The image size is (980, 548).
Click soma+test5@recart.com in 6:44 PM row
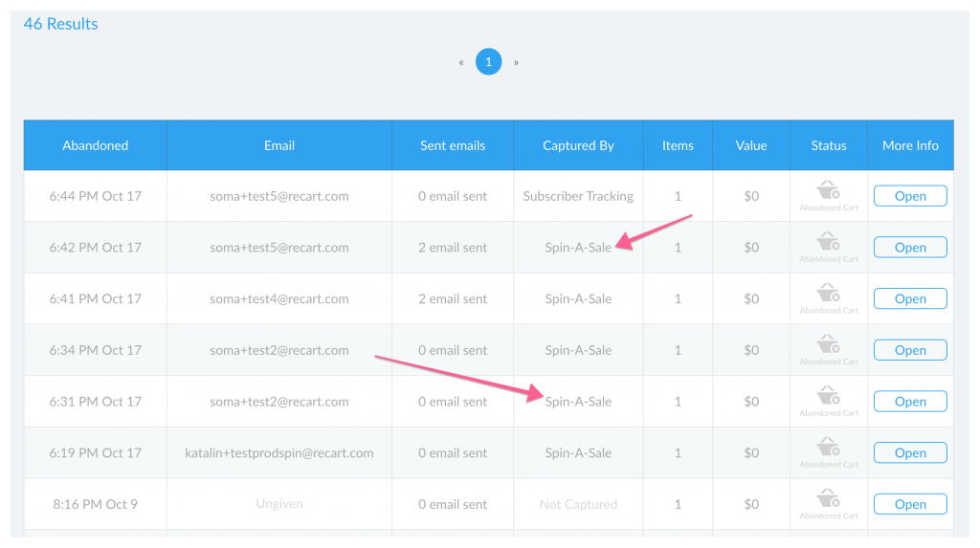(x=279, y=196)
